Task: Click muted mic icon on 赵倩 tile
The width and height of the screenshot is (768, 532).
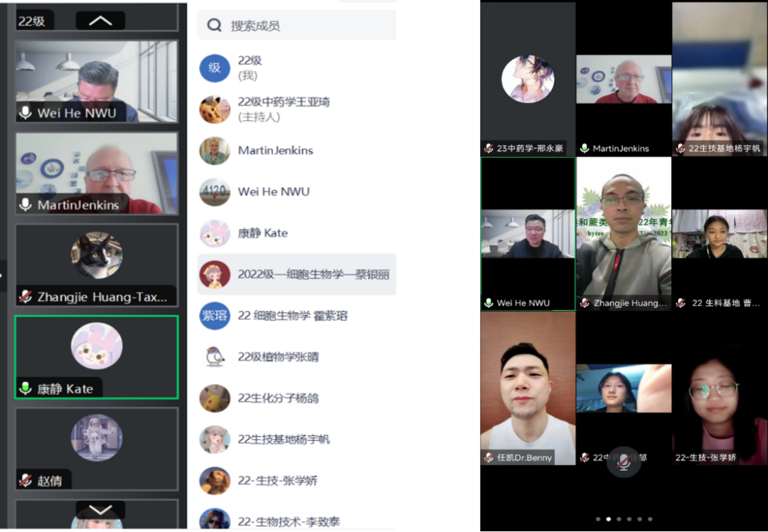Action: tap(26, 481)
